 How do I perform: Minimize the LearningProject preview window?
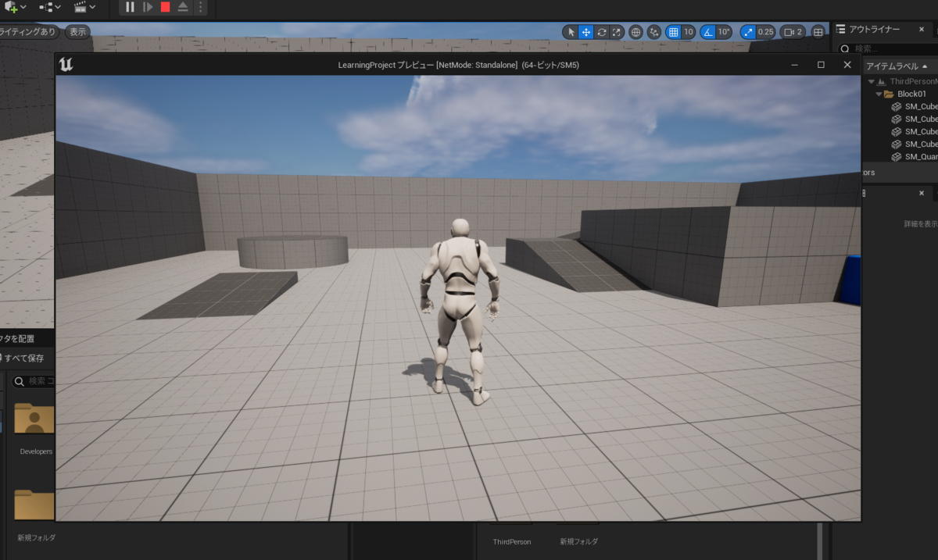click(795, 65)
